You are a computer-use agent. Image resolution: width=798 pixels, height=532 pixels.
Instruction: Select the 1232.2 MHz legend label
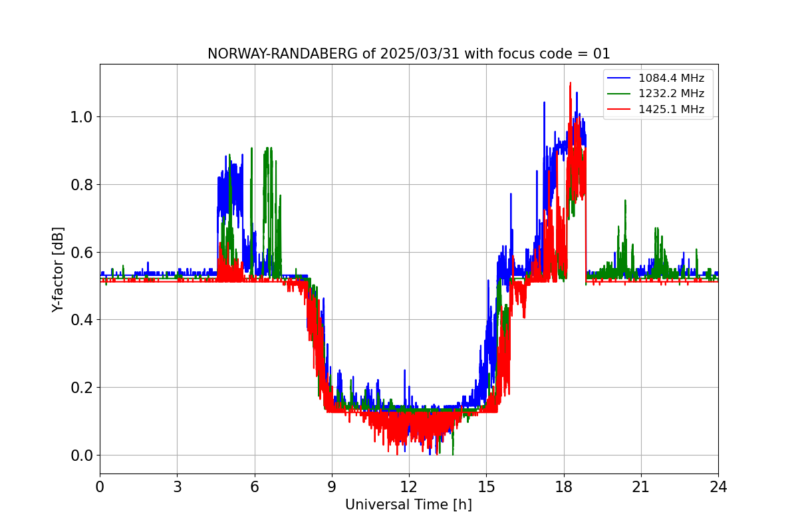click(x=671, y=94)
